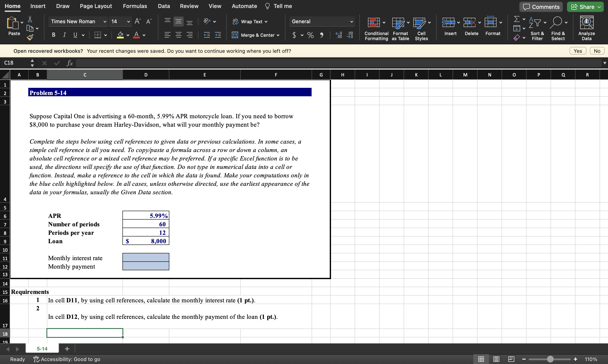608x364 pixels.
Task: Increase font size with large A icon
Action: tap(138, 21)
